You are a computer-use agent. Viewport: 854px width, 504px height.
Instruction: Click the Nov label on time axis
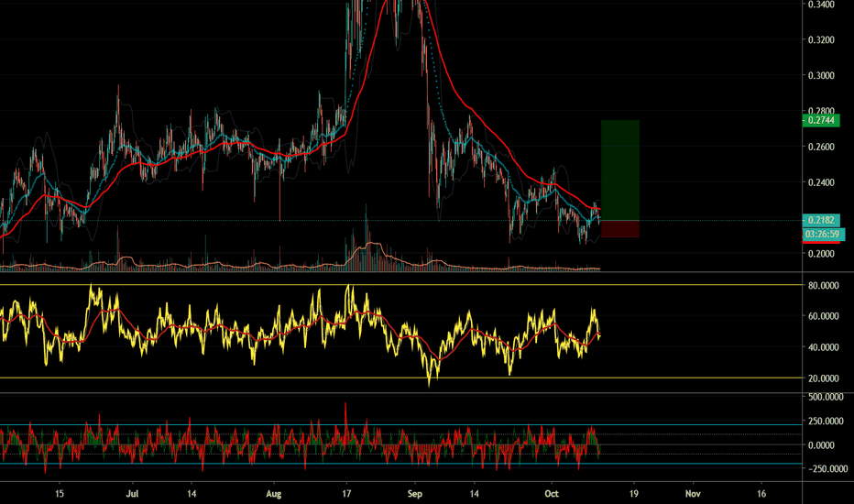[x=693, y=494]
